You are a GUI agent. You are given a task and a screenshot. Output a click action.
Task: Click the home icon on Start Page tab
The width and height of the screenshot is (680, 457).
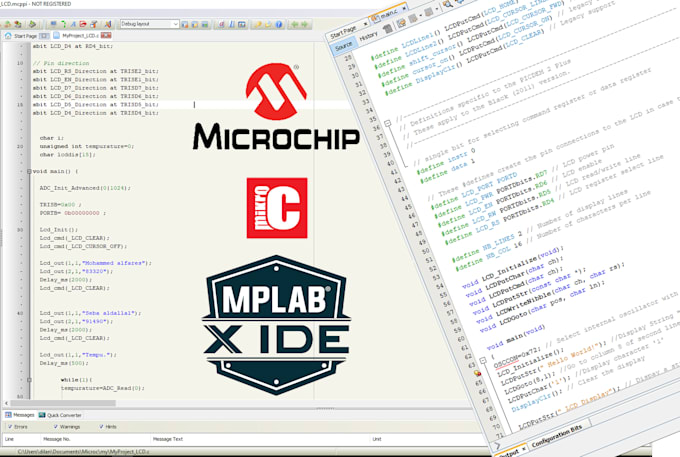[8, 36]
